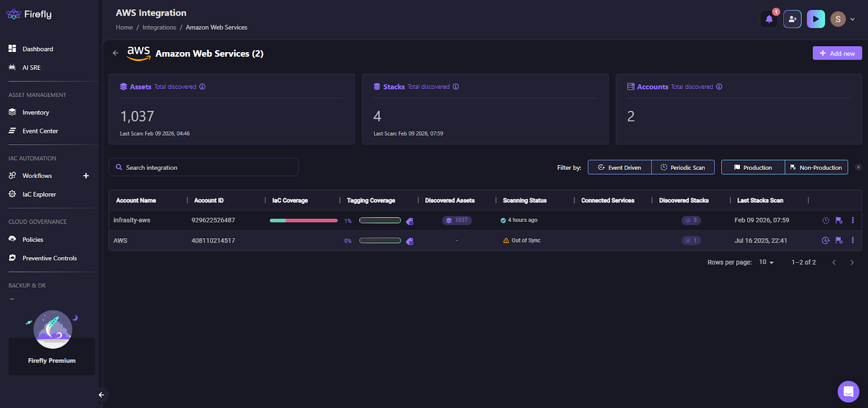The height and width of the screenshot is (408, 868).
Task: Click the Integrations breadcrumb link
Action: pos(159,27)
